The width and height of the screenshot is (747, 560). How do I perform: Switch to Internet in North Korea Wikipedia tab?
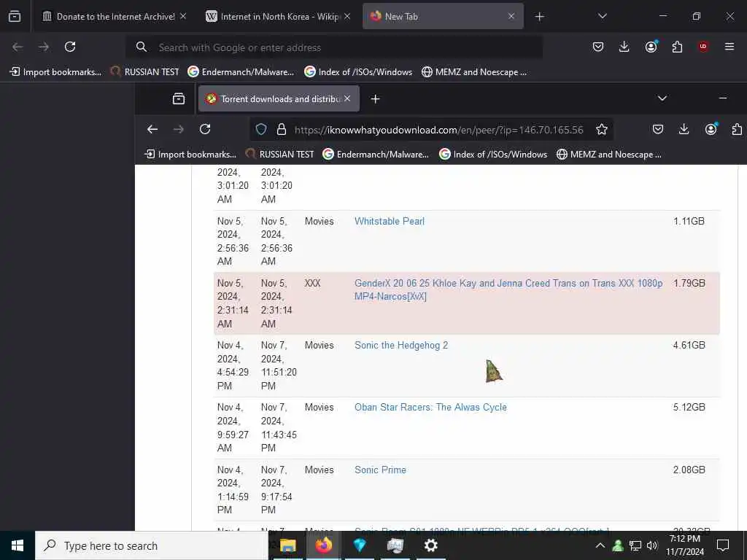pos(278,16)
